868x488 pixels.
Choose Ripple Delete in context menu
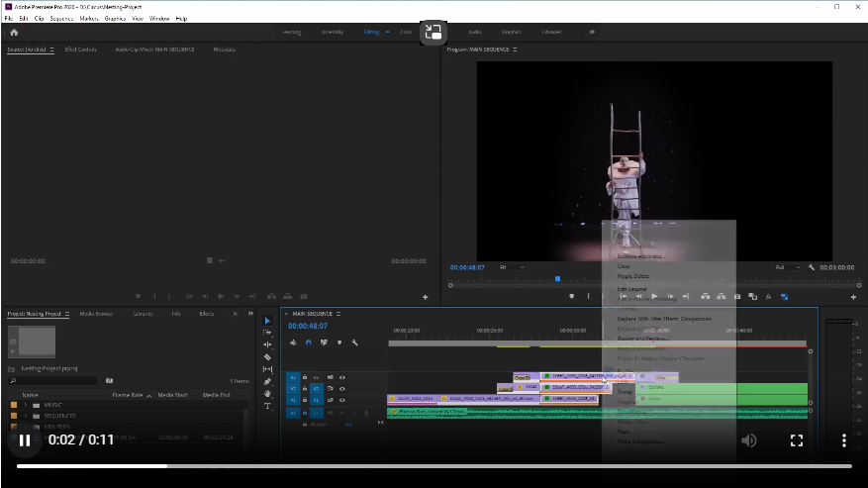pyautogui.click(x=632, y=276)
